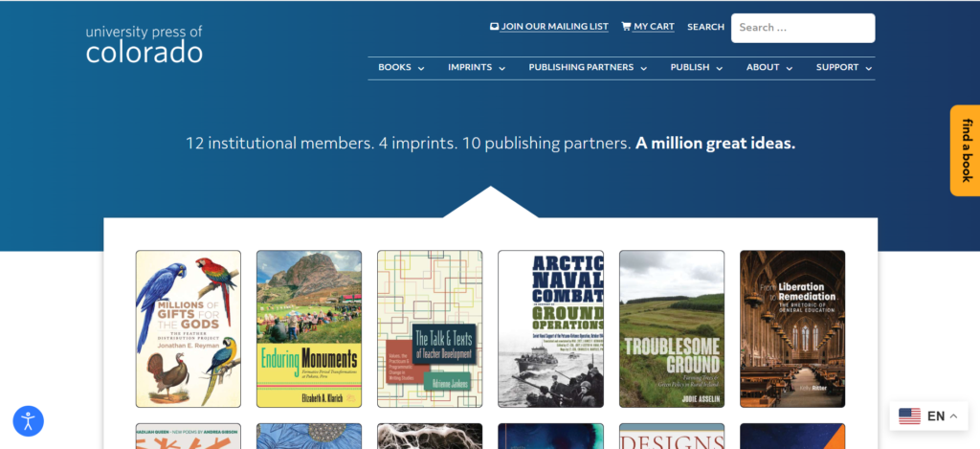Click the US flag language icon

tap(909, 415)
